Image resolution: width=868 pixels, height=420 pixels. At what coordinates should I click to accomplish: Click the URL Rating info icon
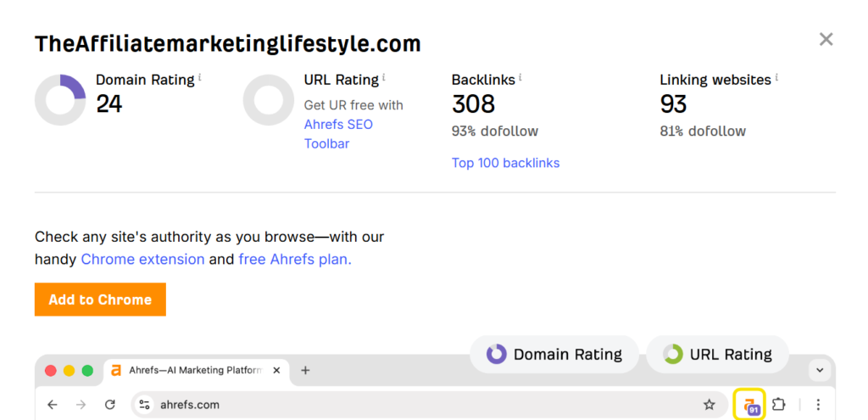point(384,77)
